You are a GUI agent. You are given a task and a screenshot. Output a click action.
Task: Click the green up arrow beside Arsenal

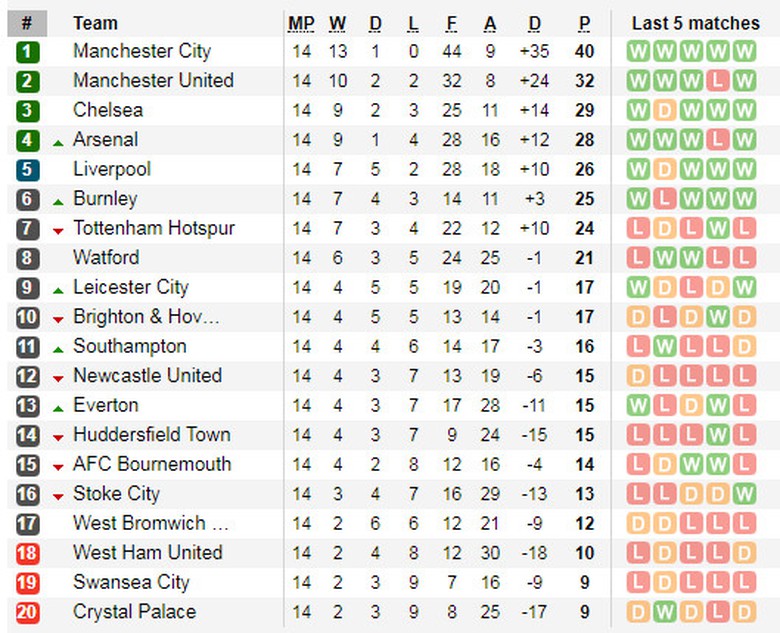58,143
